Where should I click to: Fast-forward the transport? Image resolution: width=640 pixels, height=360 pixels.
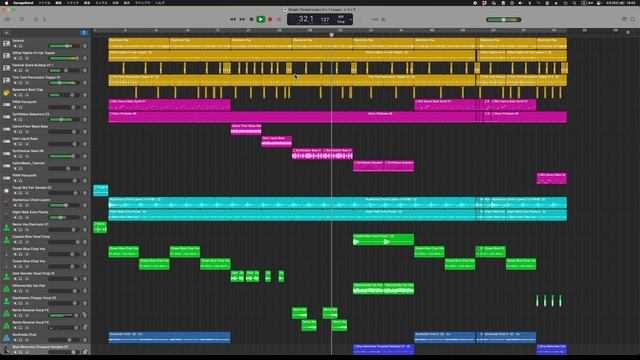point(242,19)
